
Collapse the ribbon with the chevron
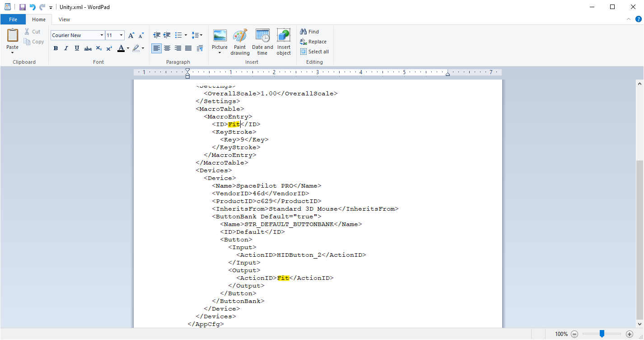(x=629, y=19)
